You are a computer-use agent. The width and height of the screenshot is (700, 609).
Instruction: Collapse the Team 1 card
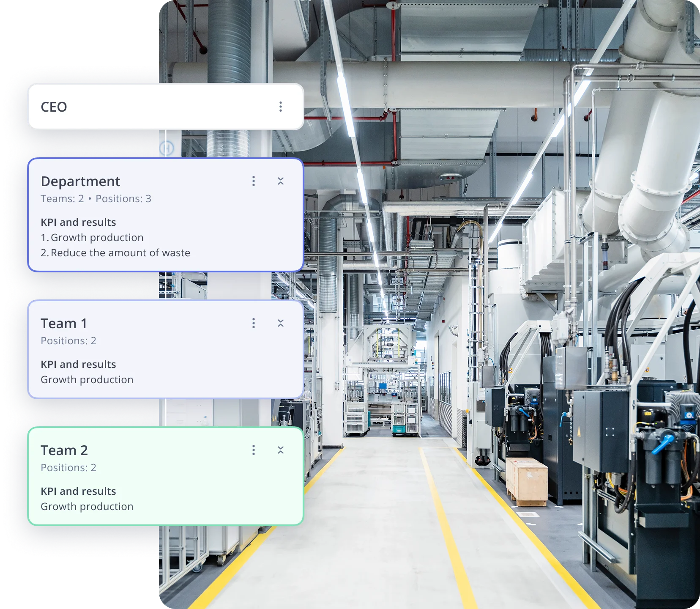coord(281,323)
